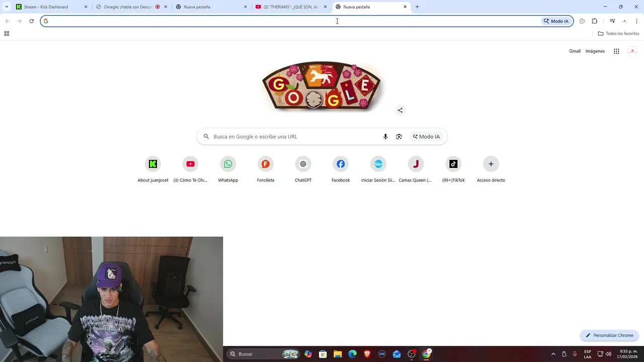Image resolution: width=644 pixels, height=362 pixels.
Task: Open the Camas Queen shortcut
Action: point(416,169)
